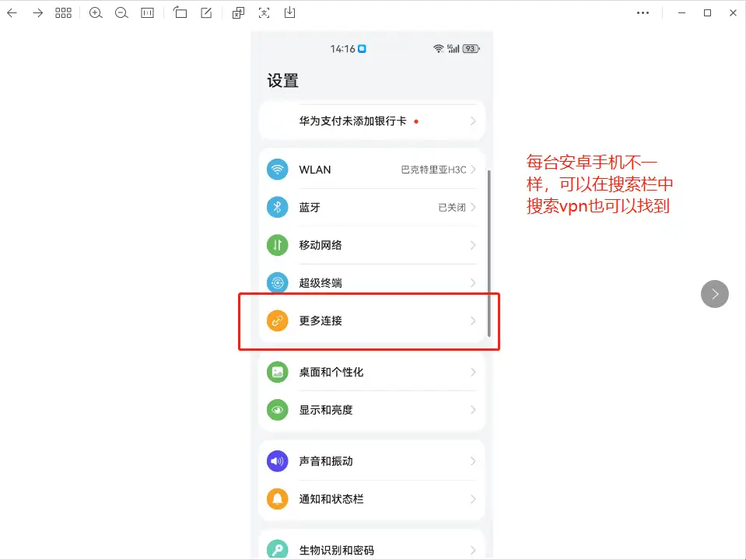Open the more options ellipsis menu
Viewport: 746px width, 560px height.
pyautogui.click(x=643, y=13)
